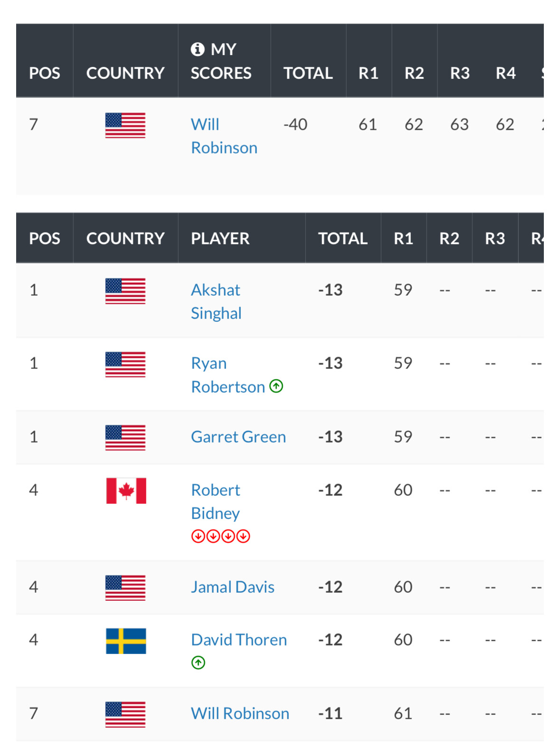Open Garret Green player profile
560x751 pixels.
pos(238,437)
